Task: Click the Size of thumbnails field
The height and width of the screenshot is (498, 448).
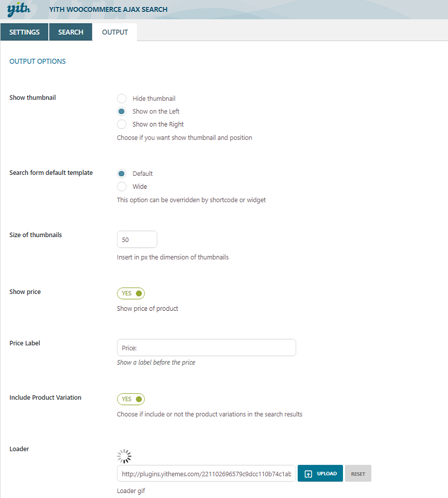Action: click(x=137, y=240)
